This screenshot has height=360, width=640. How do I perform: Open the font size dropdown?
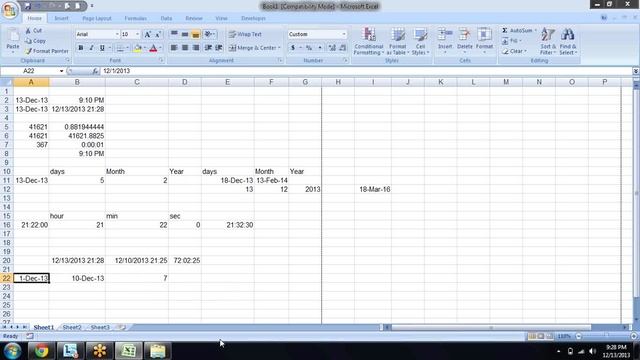pyautogui.click(x=138, y=34)
